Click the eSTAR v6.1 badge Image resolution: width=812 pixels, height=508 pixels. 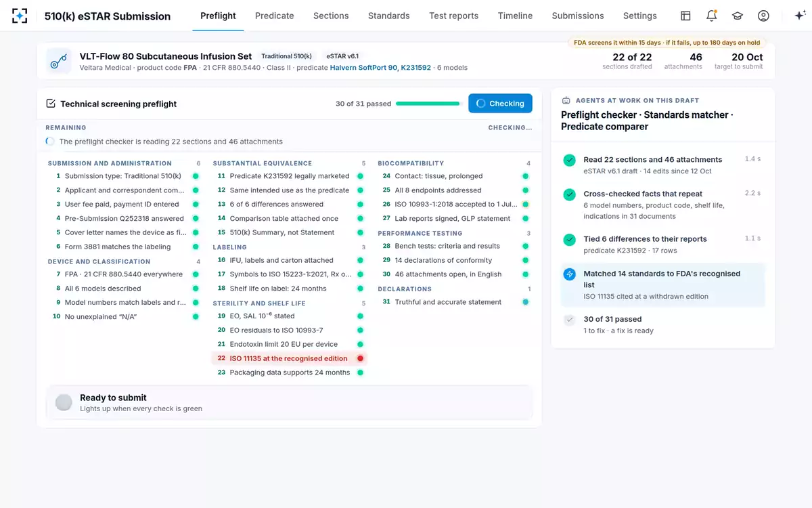(x=342, y=56)
